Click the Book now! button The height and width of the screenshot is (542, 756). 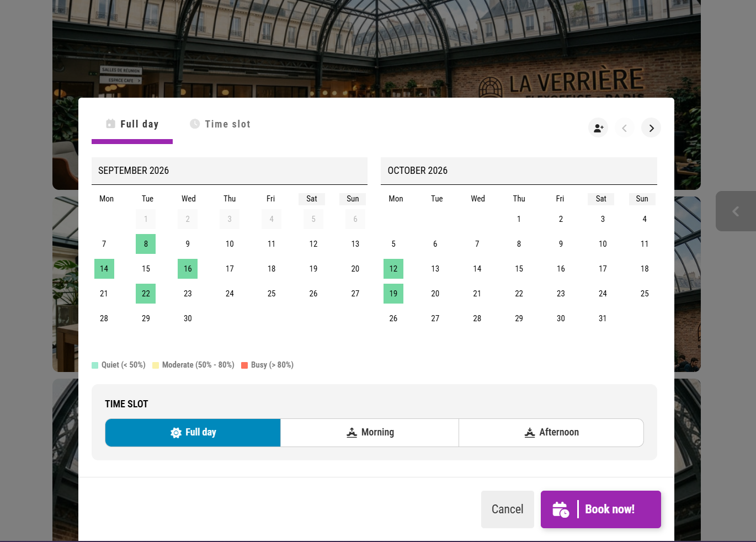click(601, 509)
